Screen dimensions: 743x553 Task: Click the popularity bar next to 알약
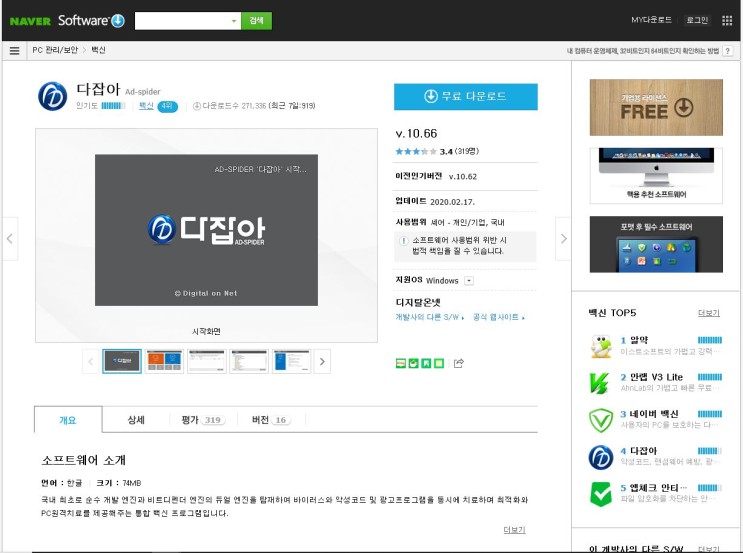[x=710, y=340]
